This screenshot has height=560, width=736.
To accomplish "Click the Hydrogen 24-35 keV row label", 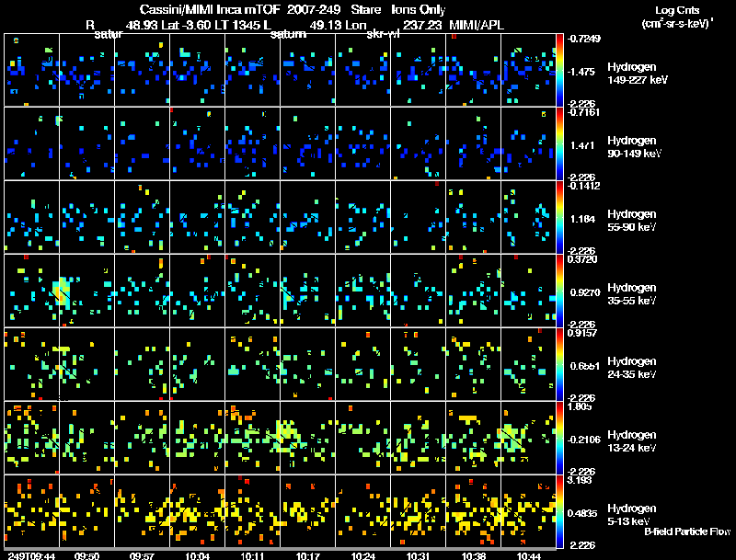I will 632,368.
